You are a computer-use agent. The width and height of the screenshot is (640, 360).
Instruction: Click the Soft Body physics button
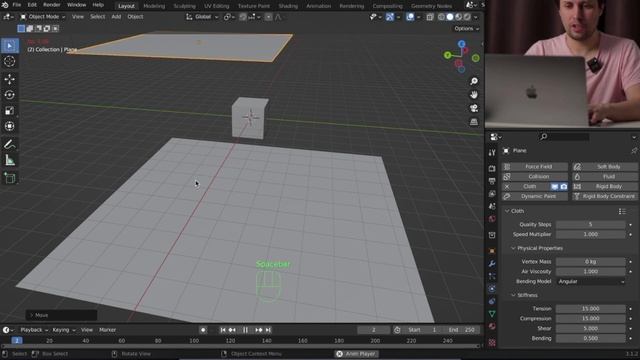point(605,167)
